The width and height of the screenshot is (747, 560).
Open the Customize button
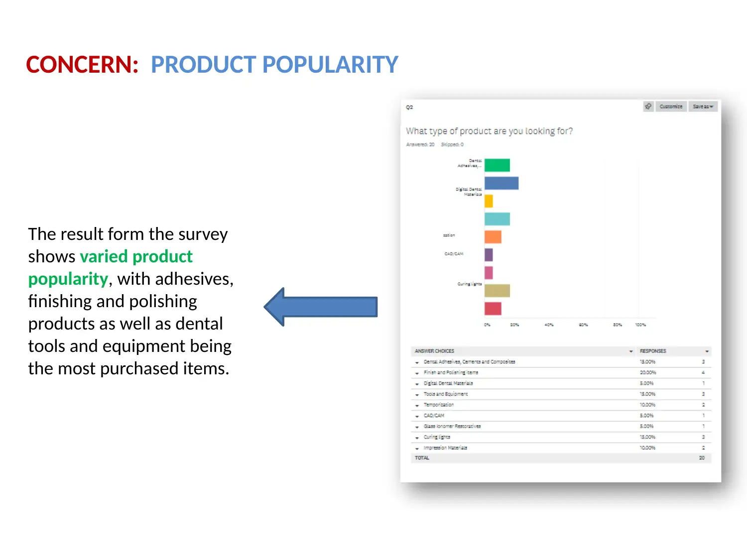[x=671, y=107]
